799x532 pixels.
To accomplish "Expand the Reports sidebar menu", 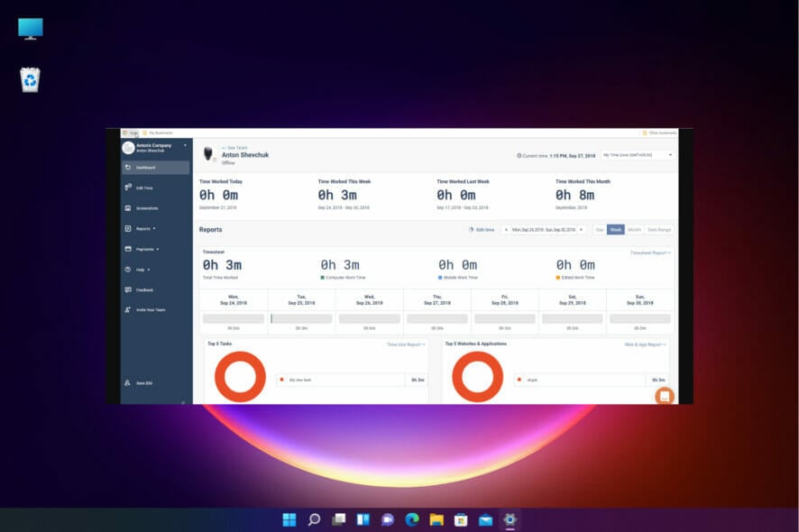I will coord(146,229).
